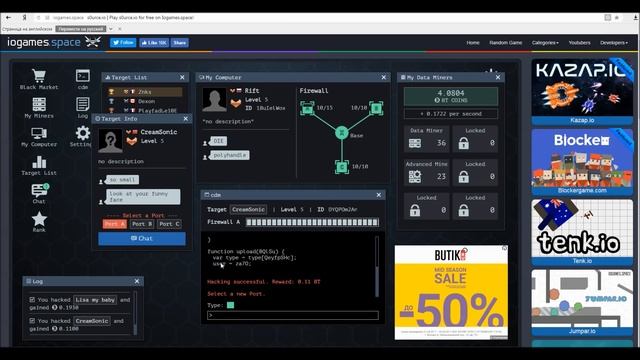This screenshot has height=360, width=640.
Task: Click CreamSonic name tag in Log
Action: [x=92, y=321]
